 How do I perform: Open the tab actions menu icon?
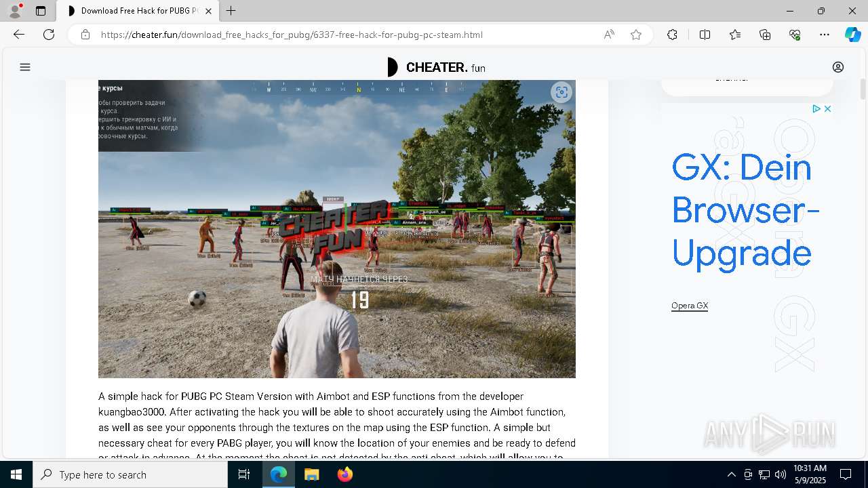click(x=41, y=11)
